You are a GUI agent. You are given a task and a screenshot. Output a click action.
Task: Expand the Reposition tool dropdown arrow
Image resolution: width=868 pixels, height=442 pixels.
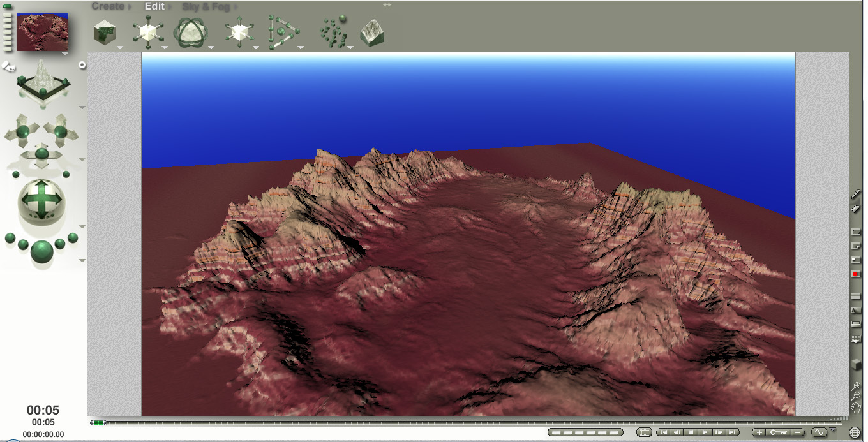pyautogui.click(x=256, y=47)
